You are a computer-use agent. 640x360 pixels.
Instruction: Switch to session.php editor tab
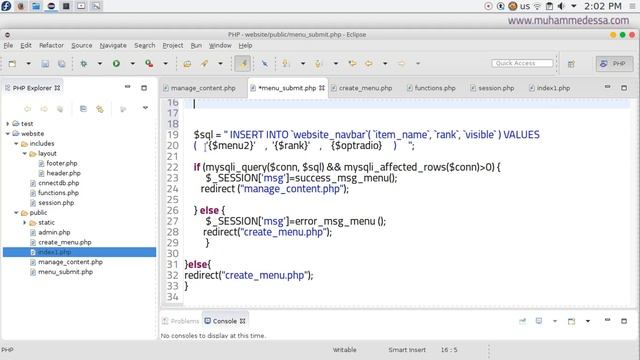tap(492, 88)
